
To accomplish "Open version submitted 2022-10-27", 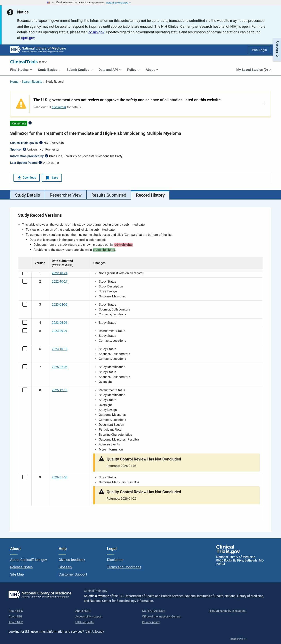I will pos(60,281).
